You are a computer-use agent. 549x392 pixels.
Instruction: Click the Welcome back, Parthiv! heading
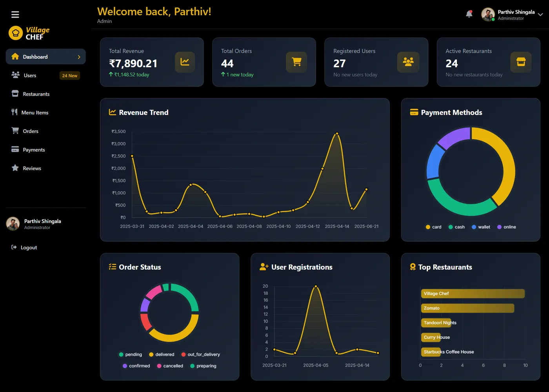[154, 11]
